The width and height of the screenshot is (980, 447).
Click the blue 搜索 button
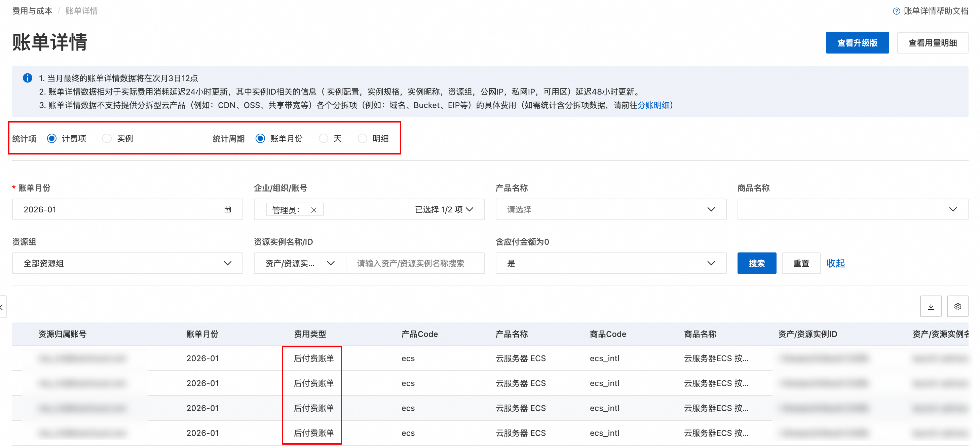click(756, 263)
